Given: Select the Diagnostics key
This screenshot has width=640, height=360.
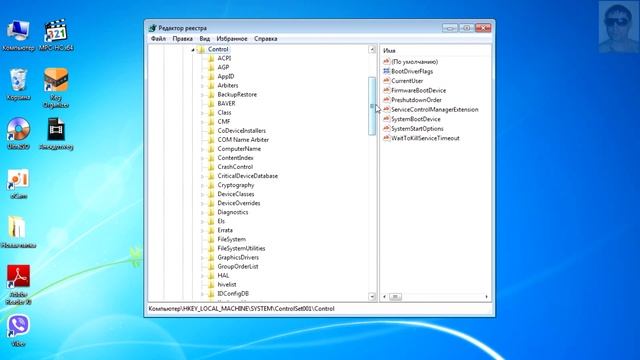Looking at the screenshot, I should click(x=233, y=212).
